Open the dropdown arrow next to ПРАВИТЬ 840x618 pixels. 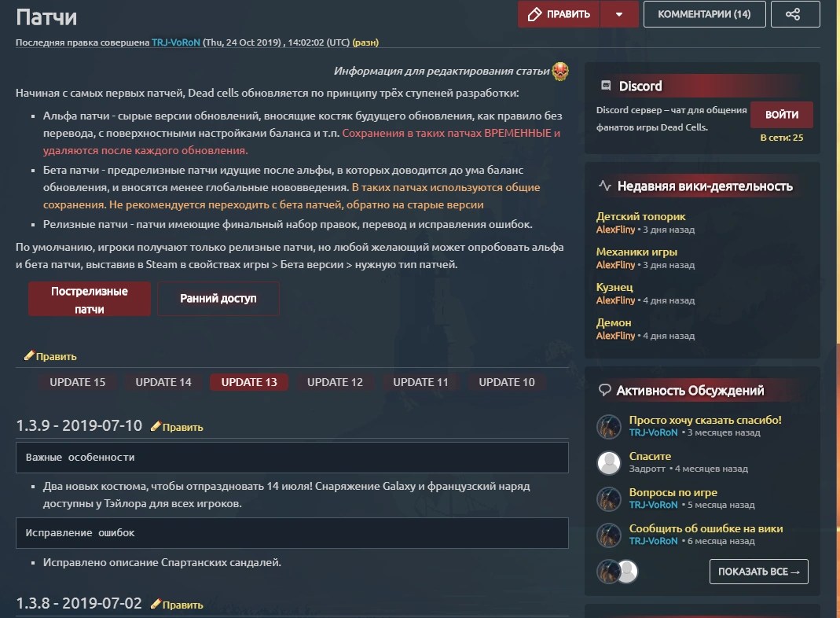[619, 14]
